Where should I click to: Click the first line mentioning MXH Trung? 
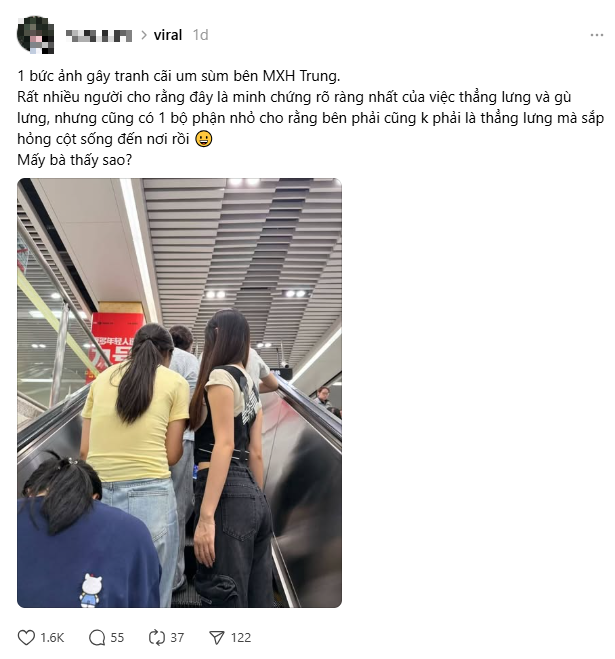click(179, 76)
